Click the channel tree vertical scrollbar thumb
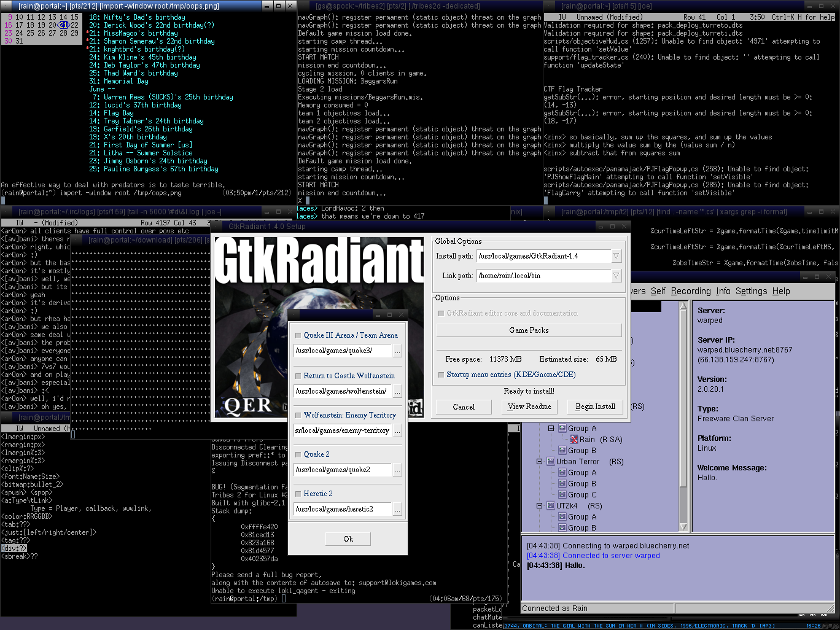840x630 pixels. pos(683,399)
